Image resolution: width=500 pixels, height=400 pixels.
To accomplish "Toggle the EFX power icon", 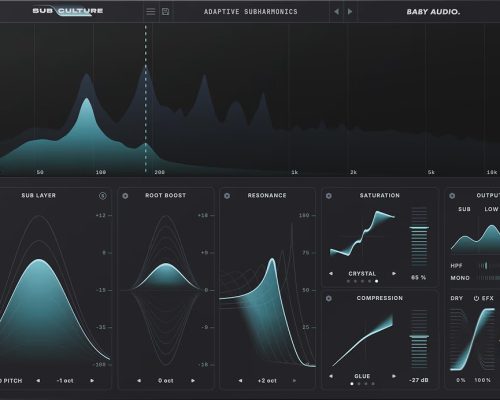I will 476,298.
